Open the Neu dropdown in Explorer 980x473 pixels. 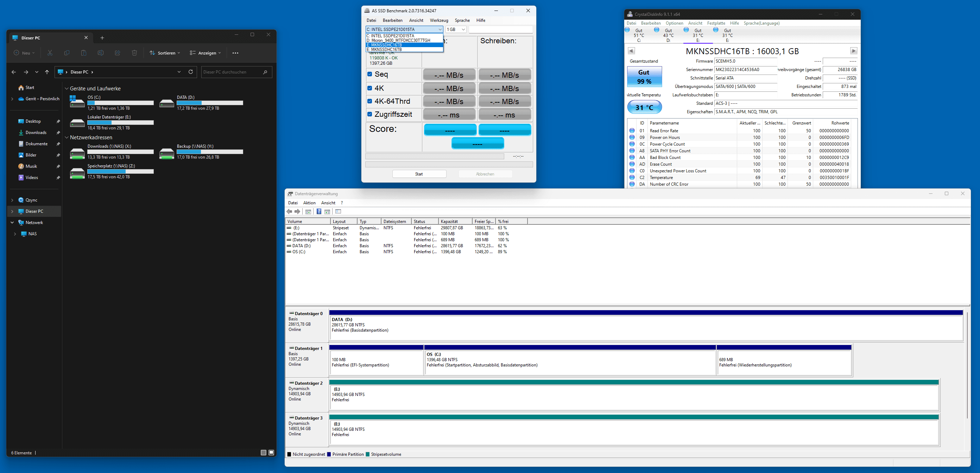(x=24, y=53)
